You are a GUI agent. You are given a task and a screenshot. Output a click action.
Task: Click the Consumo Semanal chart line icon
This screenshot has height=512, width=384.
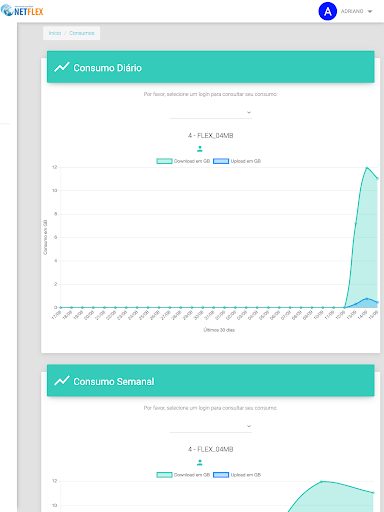click(62, 381)
